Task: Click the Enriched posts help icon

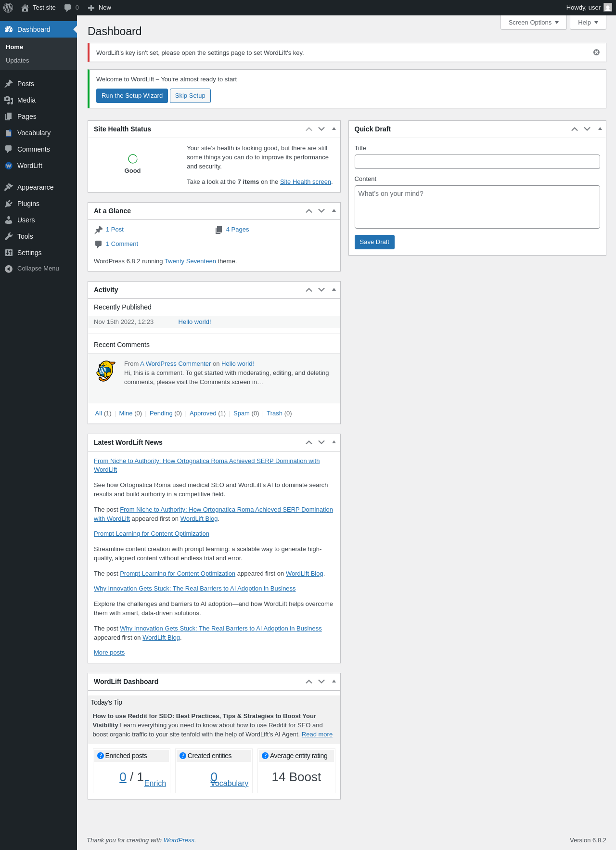Action: click(x=101, y=756)
